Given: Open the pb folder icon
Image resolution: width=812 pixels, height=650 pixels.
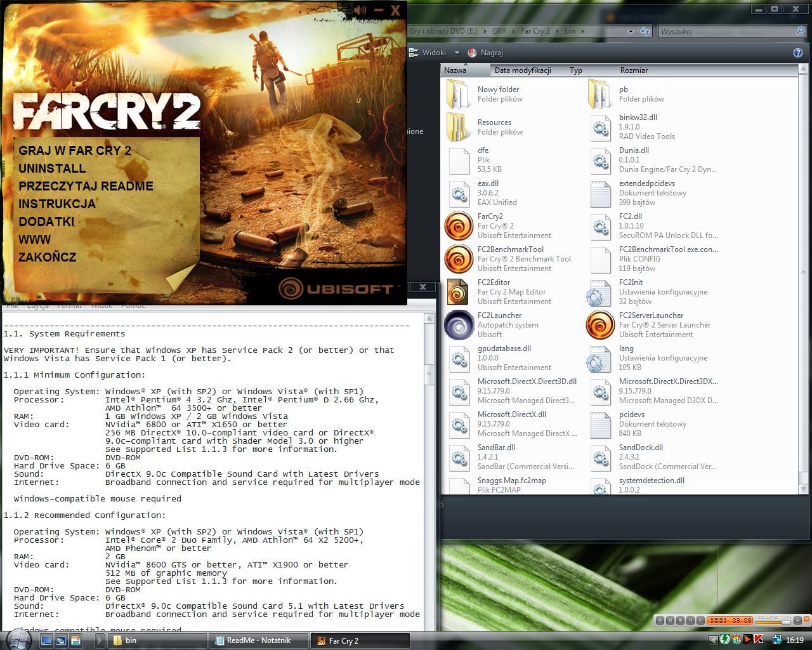Looking at the screenshot, I should [600, 94].
